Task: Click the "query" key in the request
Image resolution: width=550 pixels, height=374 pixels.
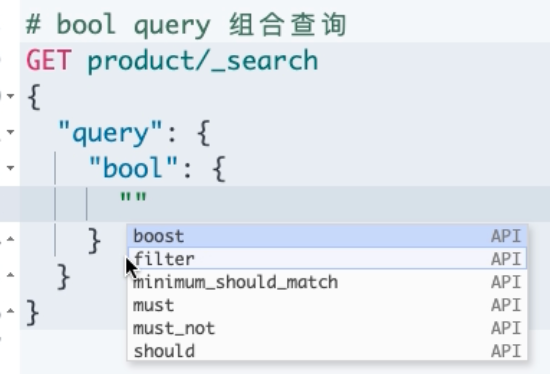Action: click(110, 133)
